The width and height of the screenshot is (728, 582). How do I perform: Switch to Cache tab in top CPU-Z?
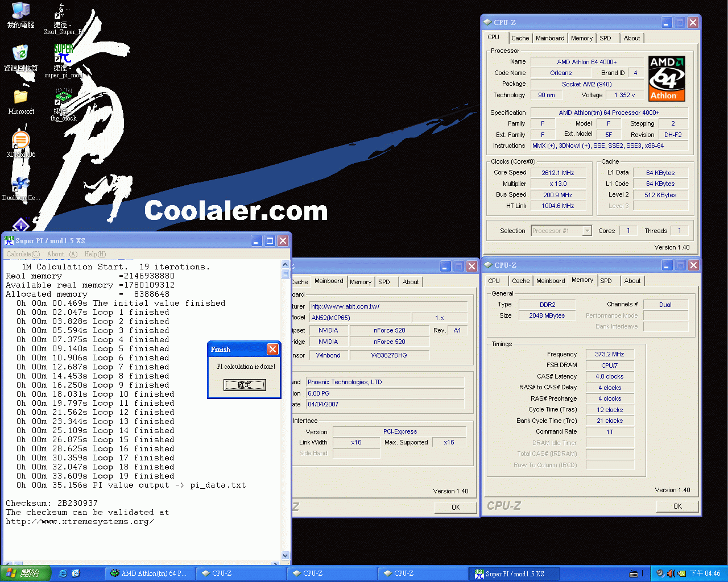click(520, 38)
